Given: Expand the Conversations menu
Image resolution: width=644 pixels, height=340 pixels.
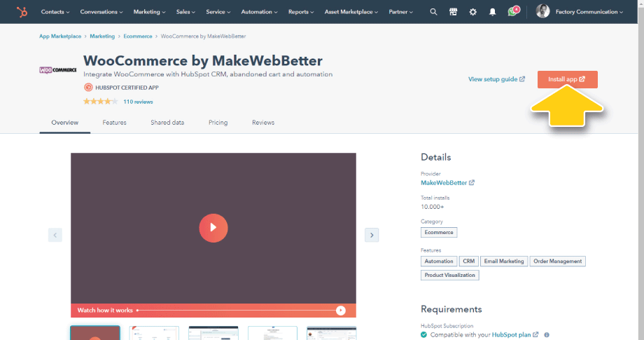Looking at the screenshot, I should pyautogui.click(x=101, y=12).
